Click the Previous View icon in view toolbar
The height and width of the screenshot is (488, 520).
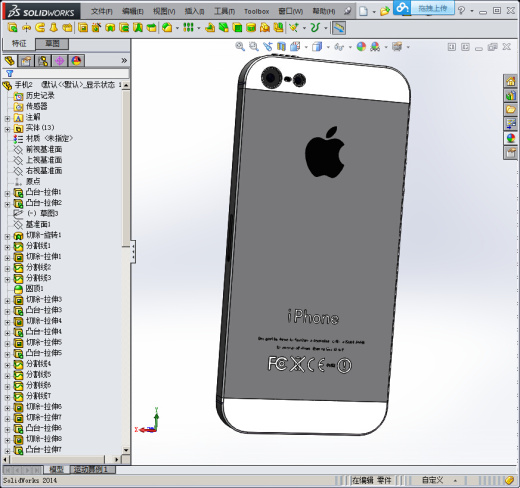(x=267, y=47)
